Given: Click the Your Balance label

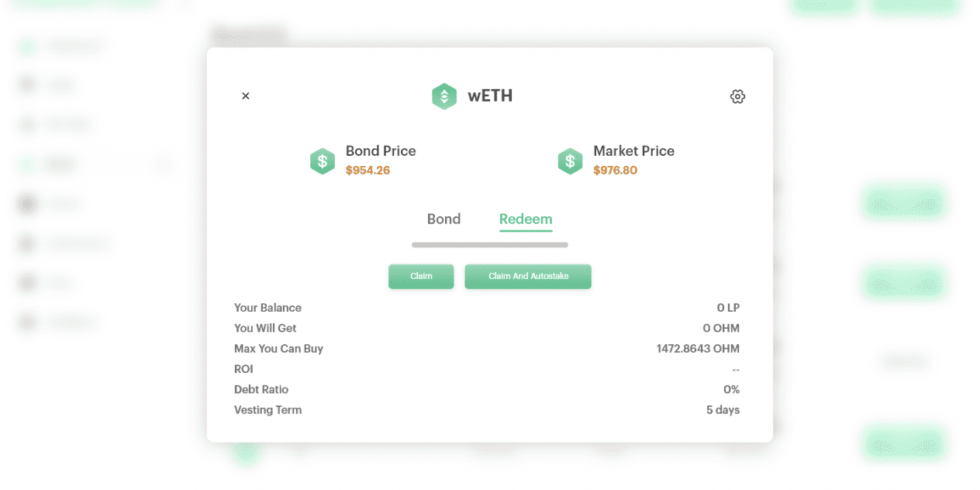Looking at the screenshot, I should 267,308.
